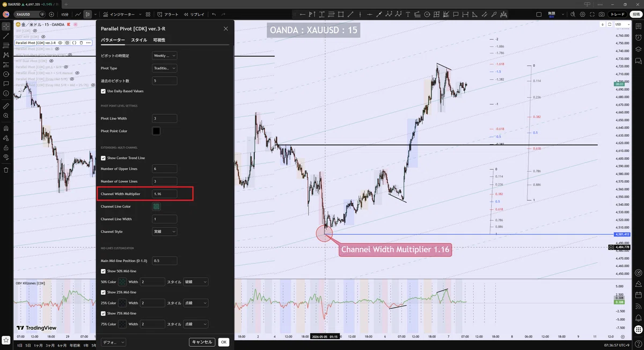644x350 pixels.
Task: Open the 50% Color swatch
Action: pyautogui.click(x=122, y=282)
